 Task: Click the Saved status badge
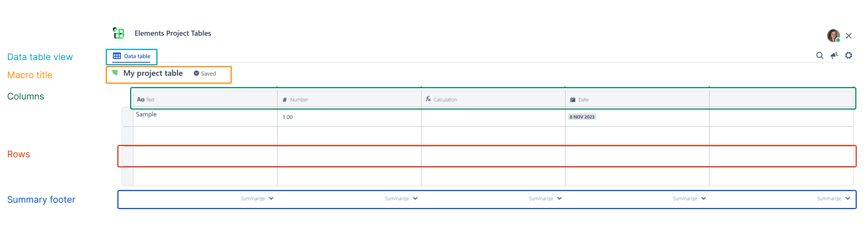(x=205, y=73)
